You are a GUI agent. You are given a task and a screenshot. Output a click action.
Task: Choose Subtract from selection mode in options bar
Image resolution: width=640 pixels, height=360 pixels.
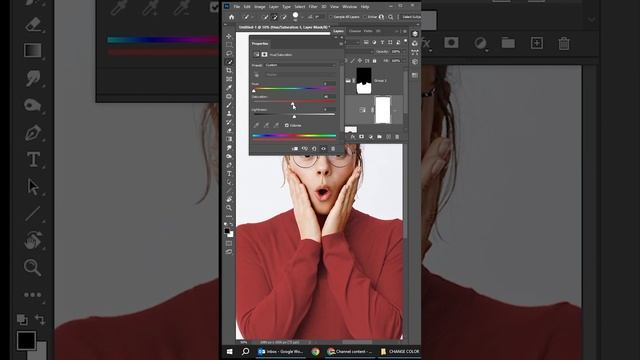point(284,17)
